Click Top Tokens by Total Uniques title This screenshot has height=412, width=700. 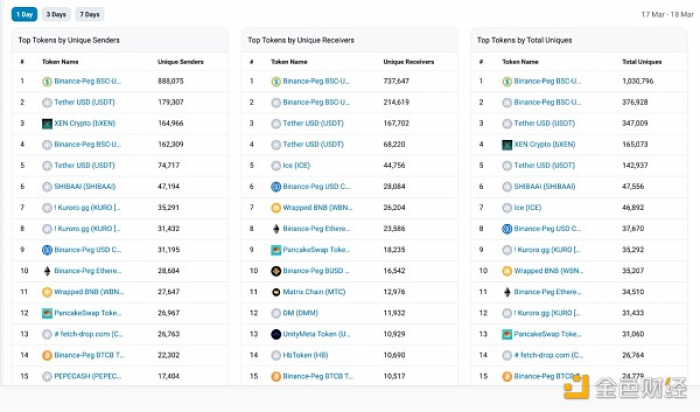point(525,40)
